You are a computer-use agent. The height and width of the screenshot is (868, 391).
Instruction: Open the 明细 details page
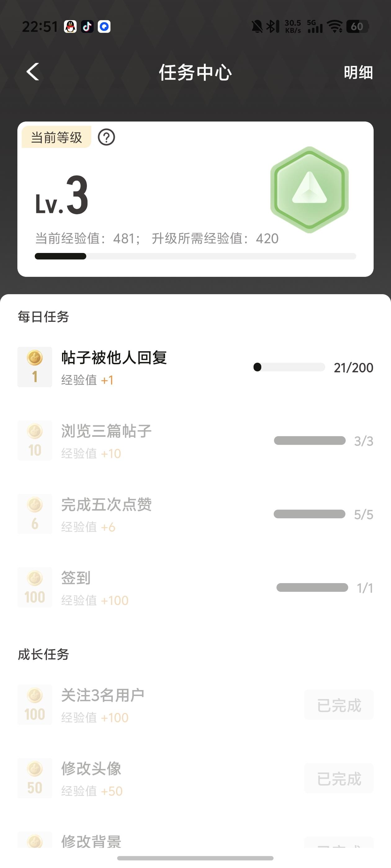[x=358, y=73]
